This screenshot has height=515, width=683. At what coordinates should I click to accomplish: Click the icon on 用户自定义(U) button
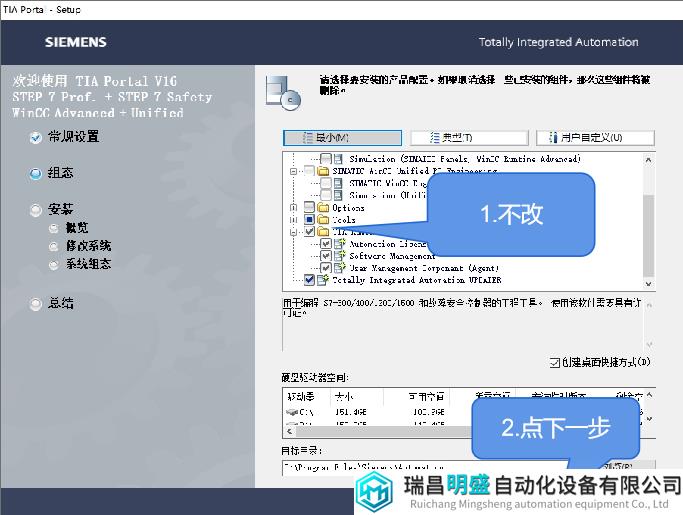(553, 138)
